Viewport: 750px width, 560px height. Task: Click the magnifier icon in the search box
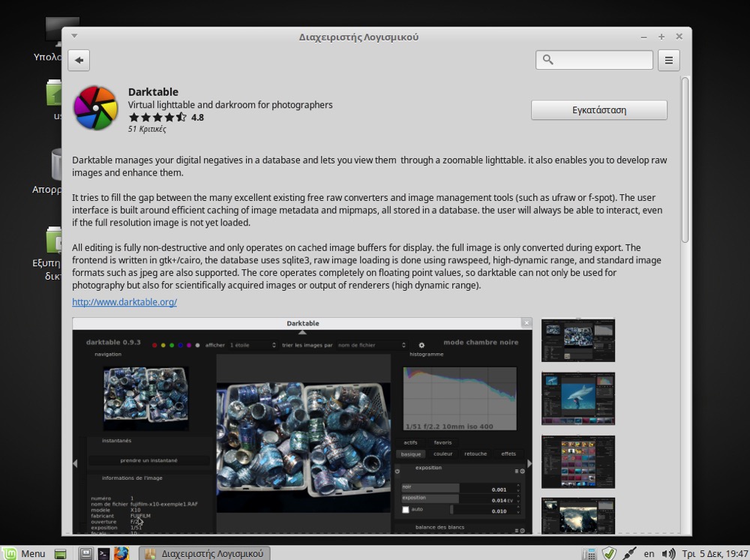548,60
